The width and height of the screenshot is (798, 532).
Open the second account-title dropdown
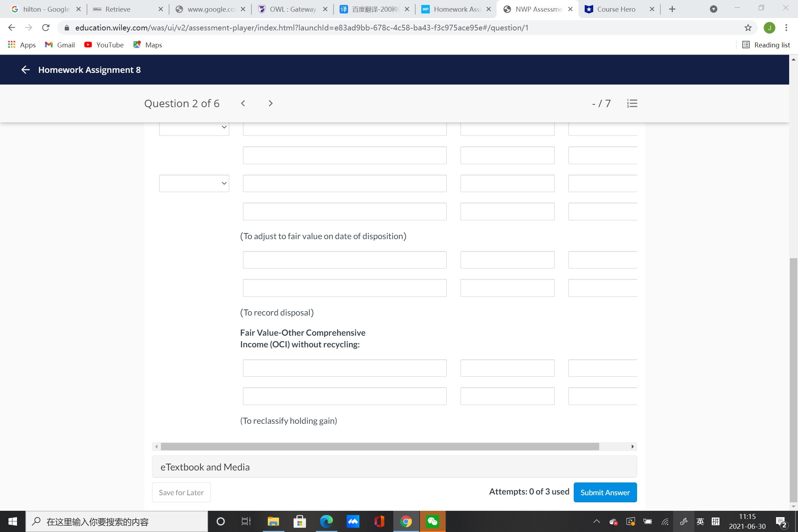pos(194,183)
